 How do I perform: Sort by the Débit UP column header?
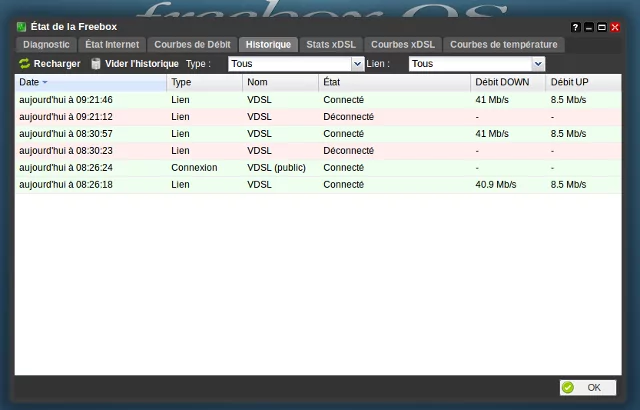[x=584, y=82]
